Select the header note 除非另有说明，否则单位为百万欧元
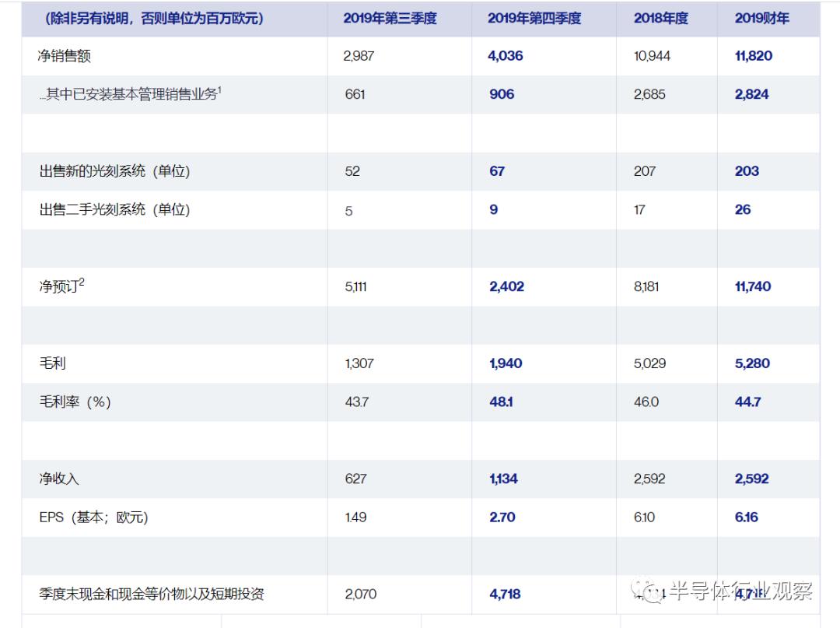The image size is (840, 628). click(x=154, y=18)
